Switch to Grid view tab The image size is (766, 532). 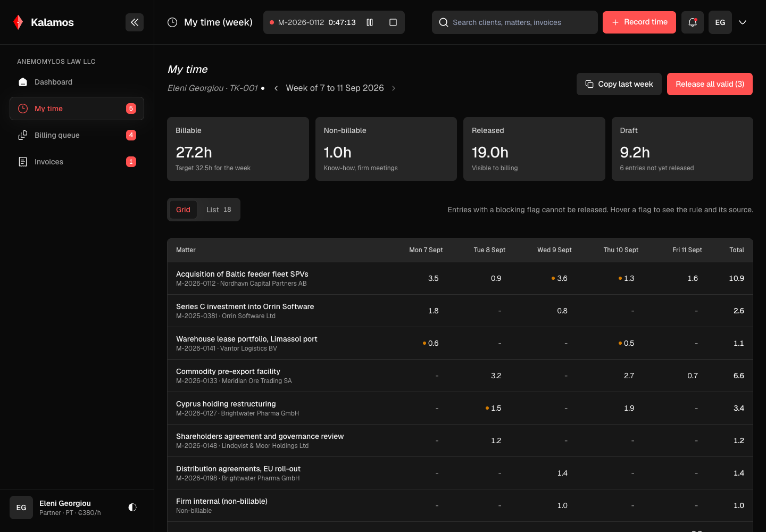click(183, 210)
